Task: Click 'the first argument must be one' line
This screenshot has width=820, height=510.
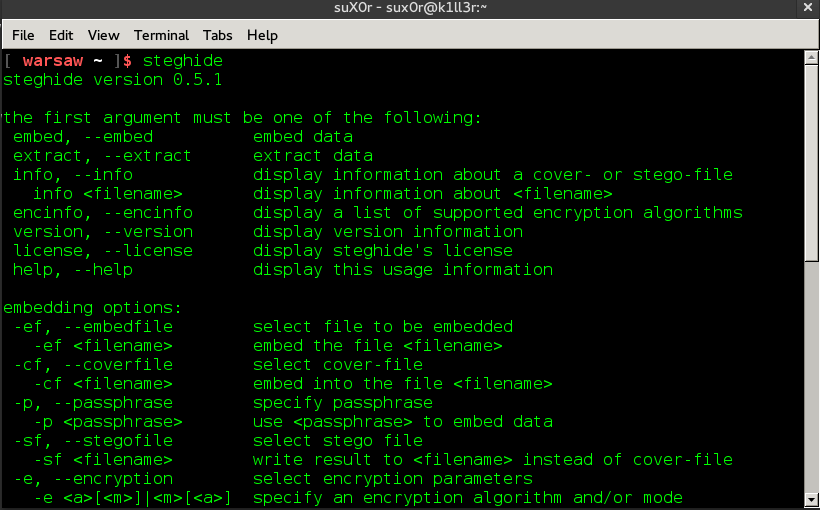Action: click(242, 118)
